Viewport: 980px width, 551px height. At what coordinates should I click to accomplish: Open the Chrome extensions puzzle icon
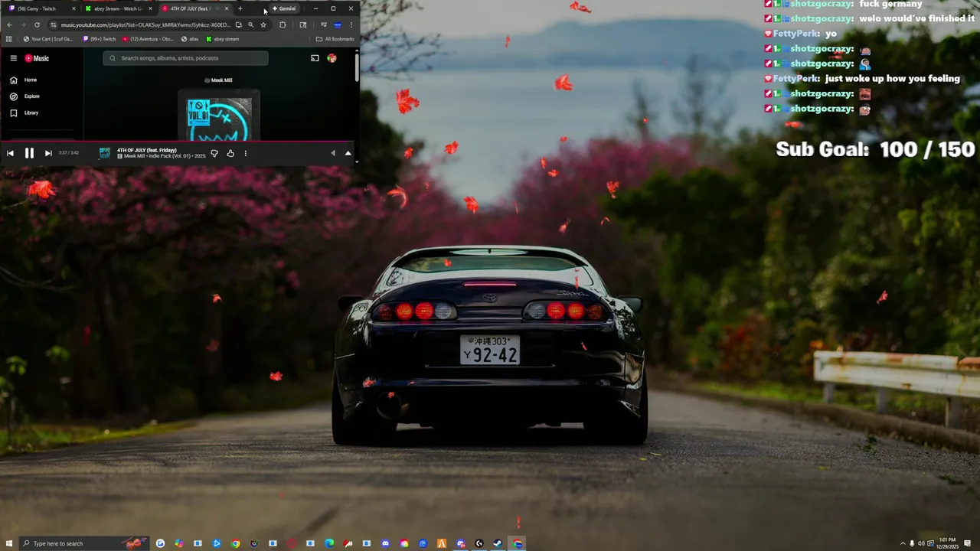click(x=283, y=24)
